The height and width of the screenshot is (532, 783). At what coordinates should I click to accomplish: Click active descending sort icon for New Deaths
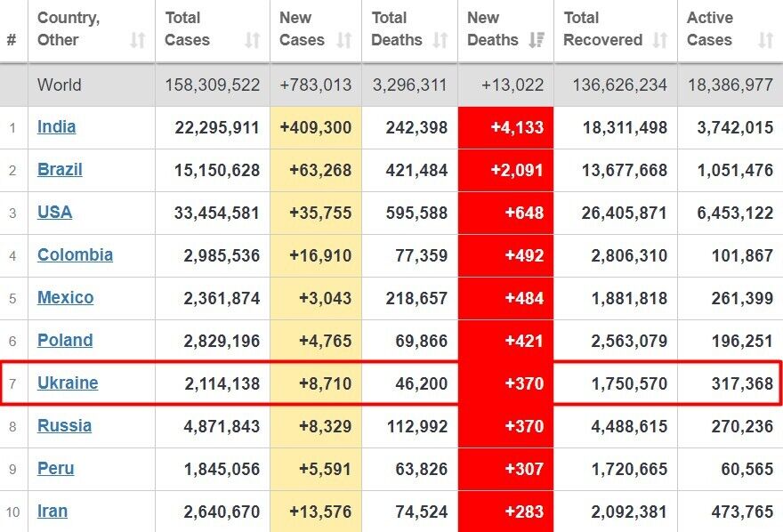pyautogui.click(x=536, y=40)
